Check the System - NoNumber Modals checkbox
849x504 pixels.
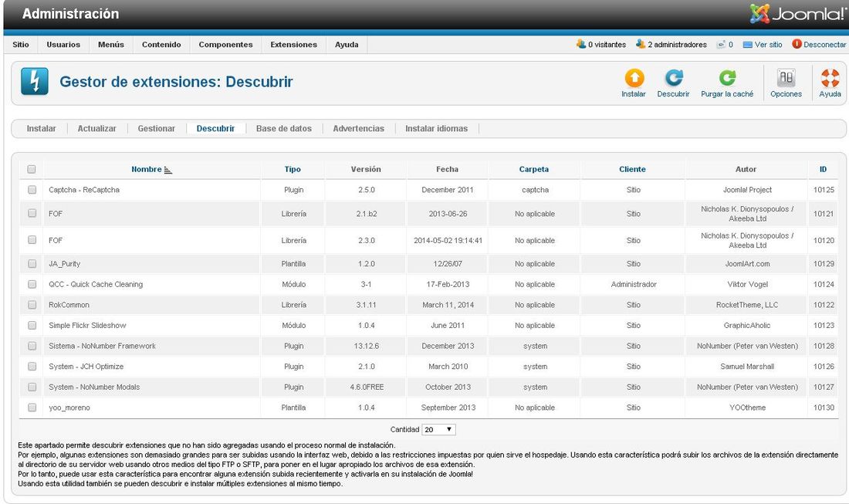[32, 387]
